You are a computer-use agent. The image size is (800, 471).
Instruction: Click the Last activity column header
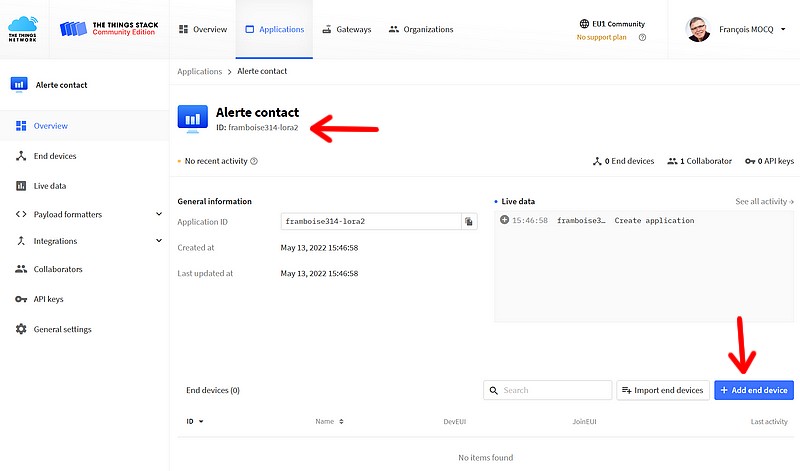(x=769, y=422)
